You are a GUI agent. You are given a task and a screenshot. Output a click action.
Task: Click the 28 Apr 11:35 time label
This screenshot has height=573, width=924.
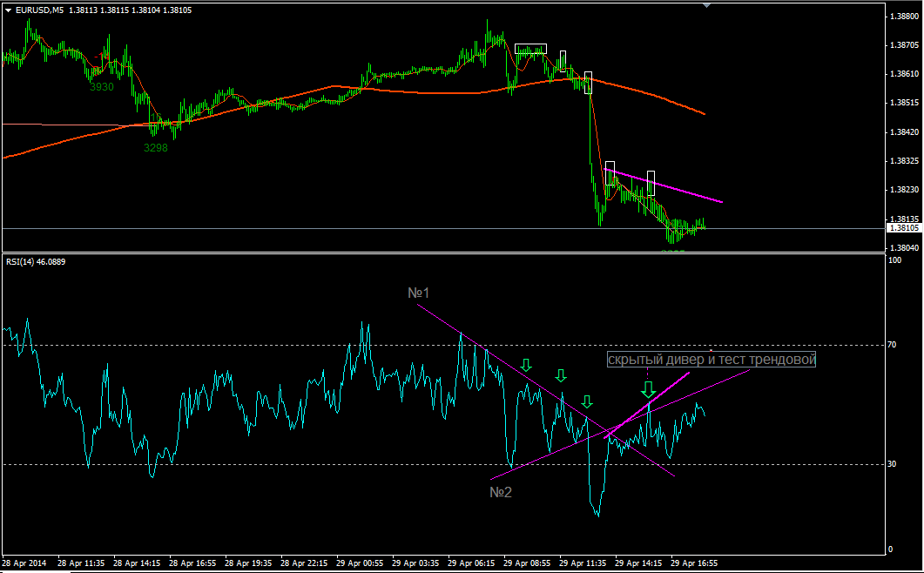81,563
